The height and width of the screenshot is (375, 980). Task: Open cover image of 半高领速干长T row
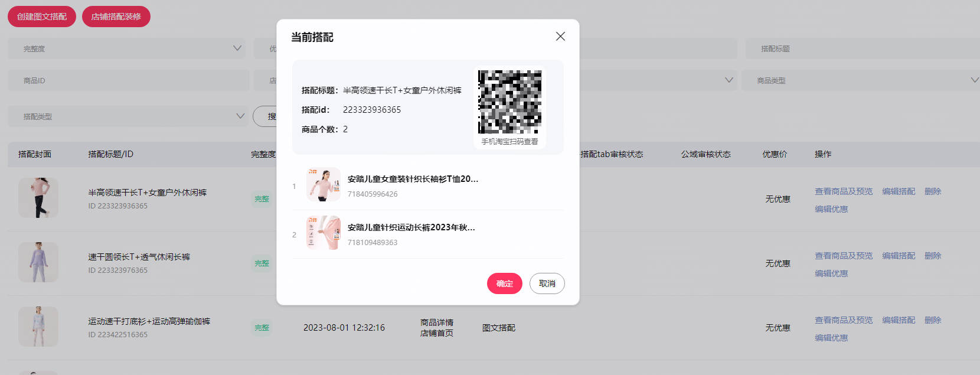[x=38, y=198]
